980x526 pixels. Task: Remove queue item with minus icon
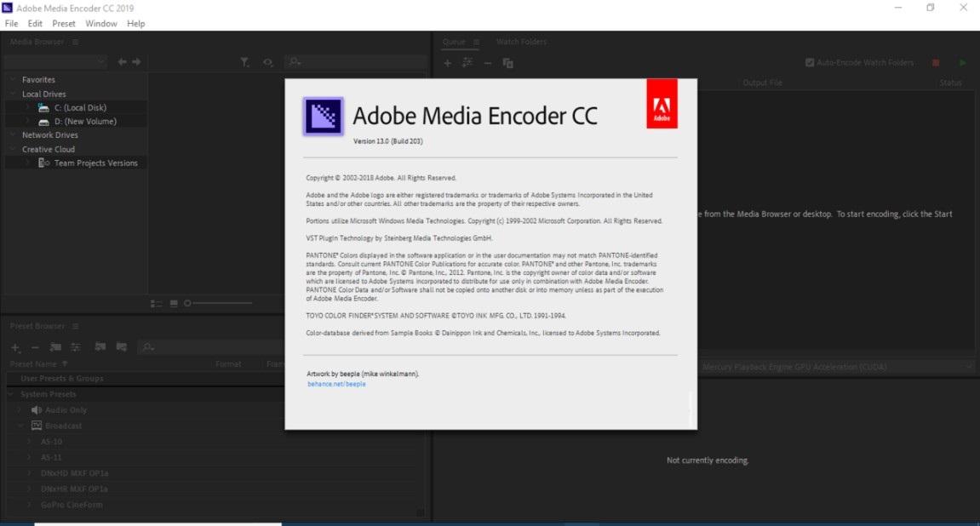[488, 63]
